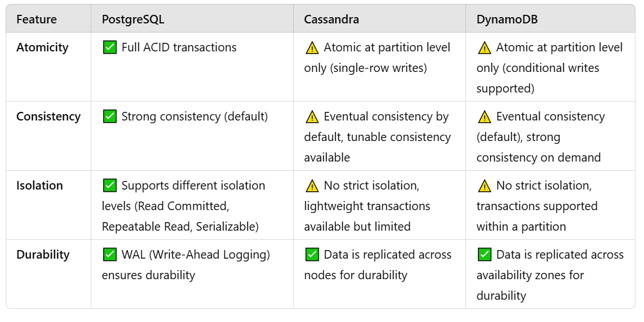Click the warning icon in DynamoDB Atomicity cell

[485, 48]
